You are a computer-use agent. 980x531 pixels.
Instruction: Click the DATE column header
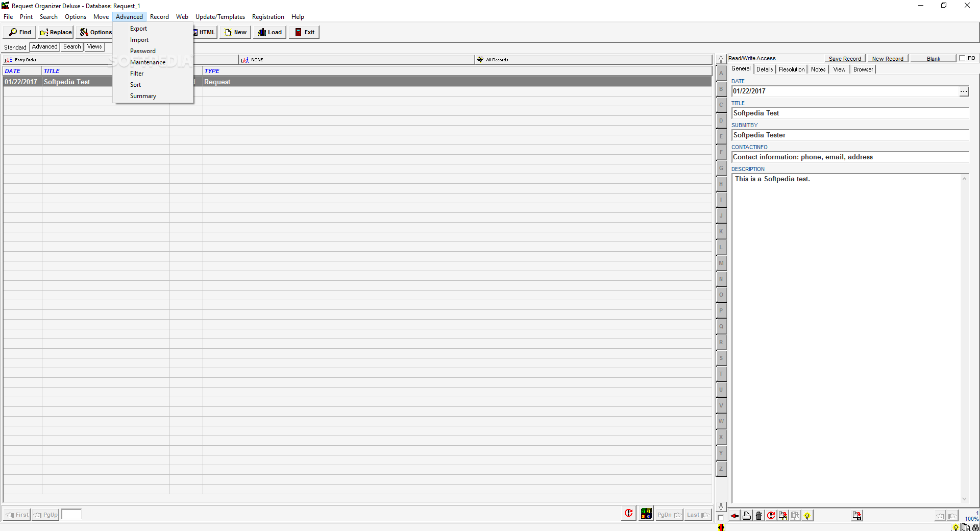tap(22, 71)
